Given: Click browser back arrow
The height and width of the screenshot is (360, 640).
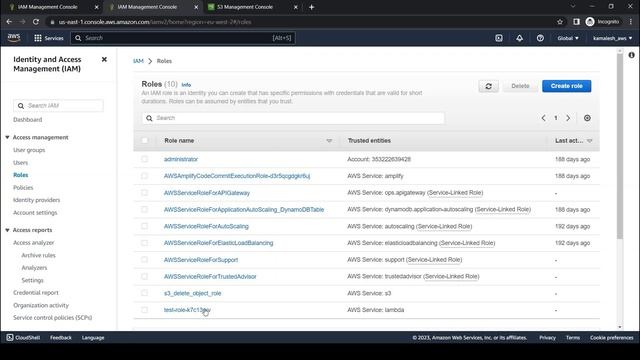Looking at the screenshot, I should 9,22.
